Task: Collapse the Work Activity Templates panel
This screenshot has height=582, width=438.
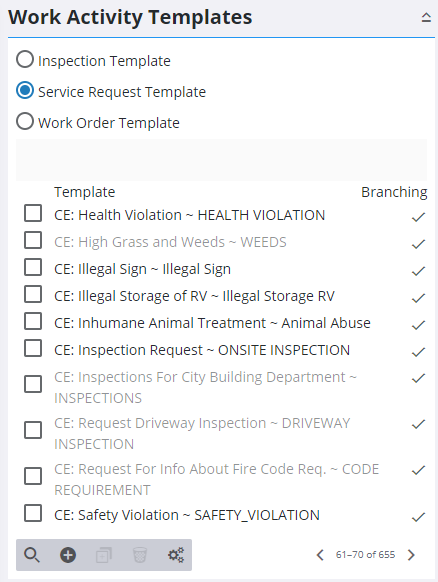Action: [x=426, y=17]
